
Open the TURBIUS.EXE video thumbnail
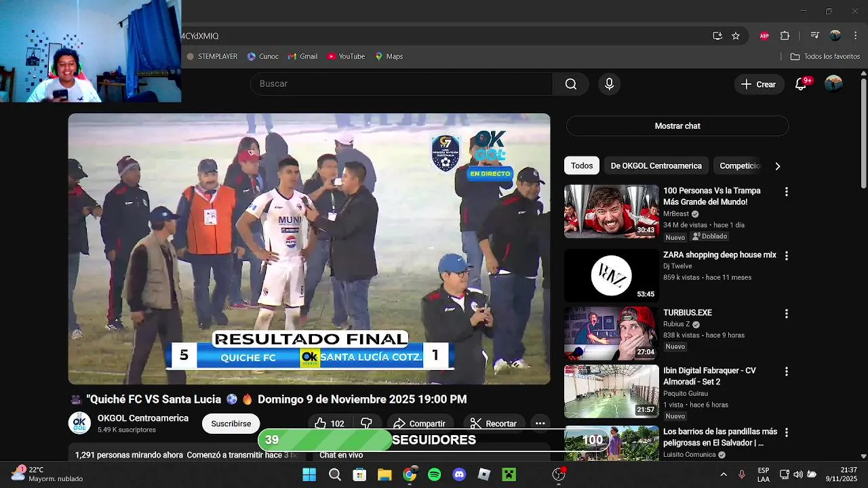point(611,333)
